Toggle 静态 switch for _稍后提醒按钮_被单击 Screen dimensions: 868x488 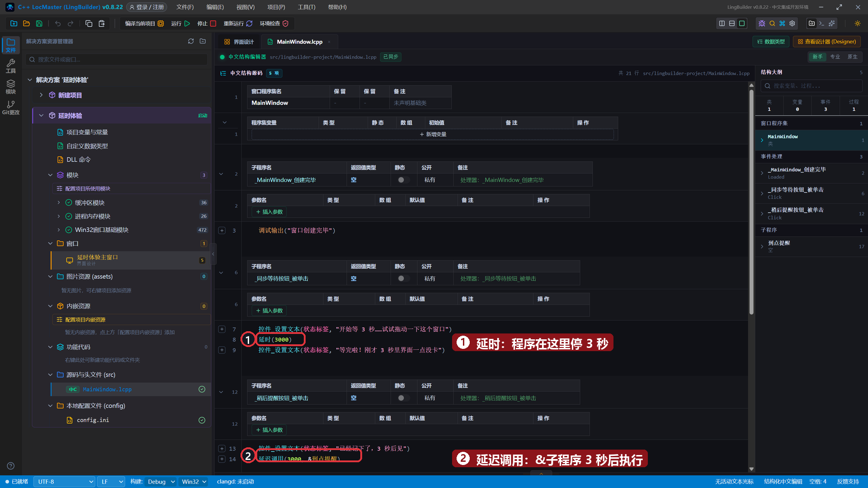(403, 398)
